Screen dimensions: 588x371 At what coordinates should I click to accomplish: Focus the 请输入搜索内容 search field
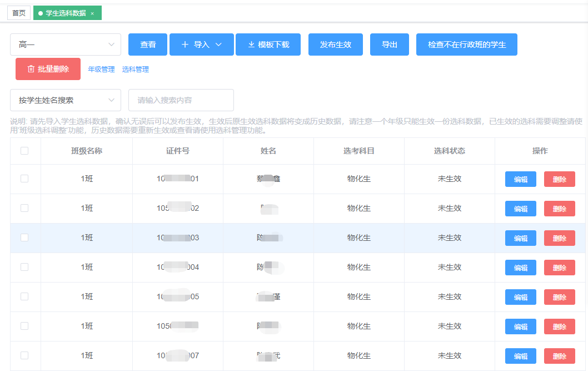point(181,100)
